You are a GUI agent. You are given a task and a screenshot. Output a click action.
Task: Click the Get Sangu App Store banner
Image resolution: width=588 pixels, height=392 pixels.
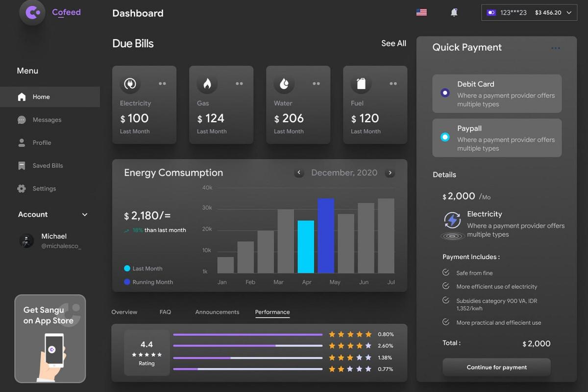[50, 338]
